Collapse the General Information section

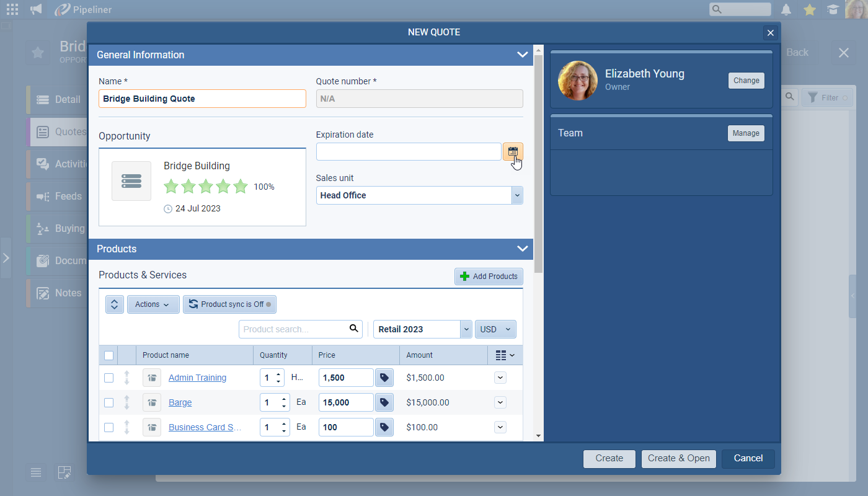coord(522,55)
